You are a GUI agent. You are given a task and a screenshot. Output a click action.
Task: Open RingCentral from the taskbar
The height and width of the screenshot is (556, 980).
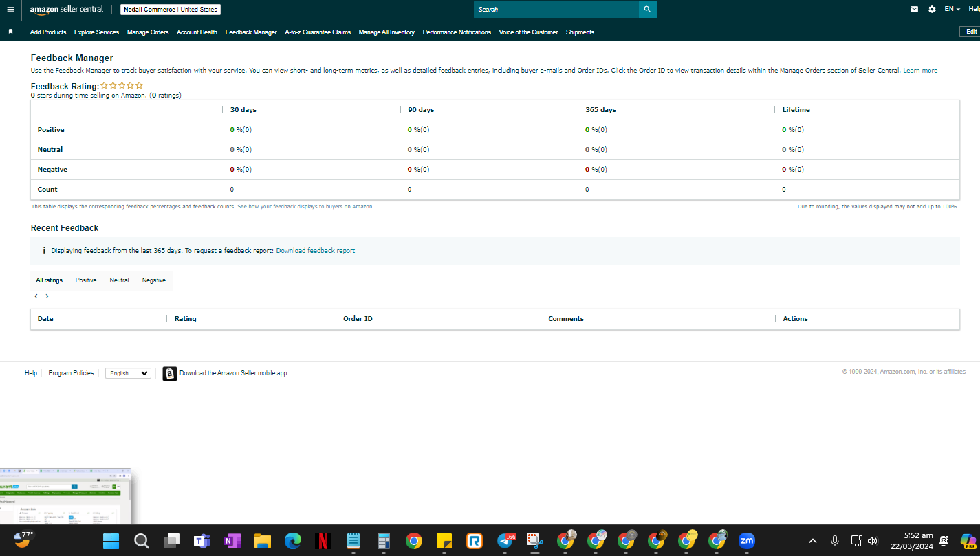474,541
